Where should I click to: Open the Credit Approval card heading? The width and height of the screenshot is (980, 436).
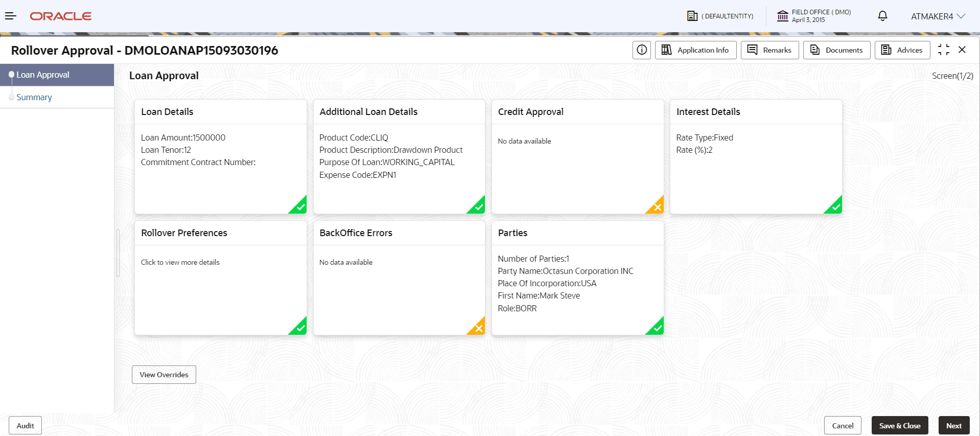pos(530,112)
